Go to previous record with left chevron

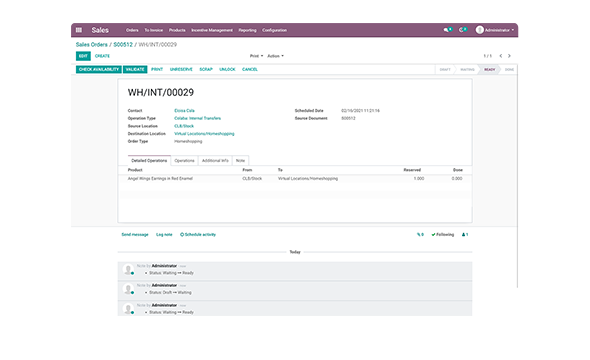pyautogui.click(x=501, y=56)
